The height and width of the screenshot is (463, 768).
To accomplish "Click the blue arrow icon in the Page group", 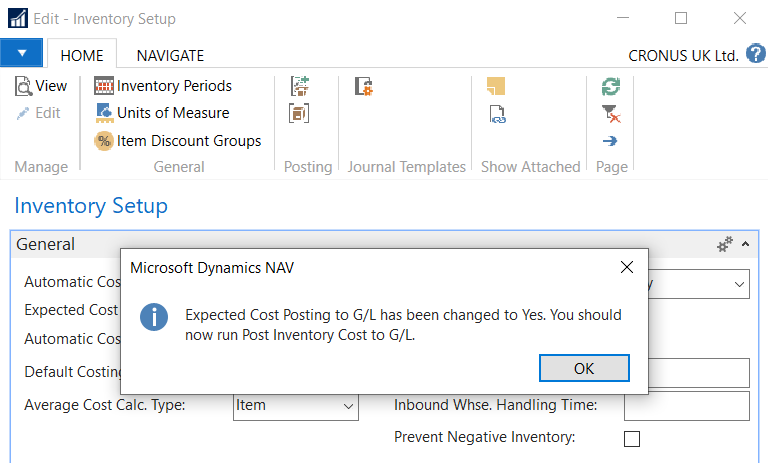I will pyautogui.click(x=610, y=141).
